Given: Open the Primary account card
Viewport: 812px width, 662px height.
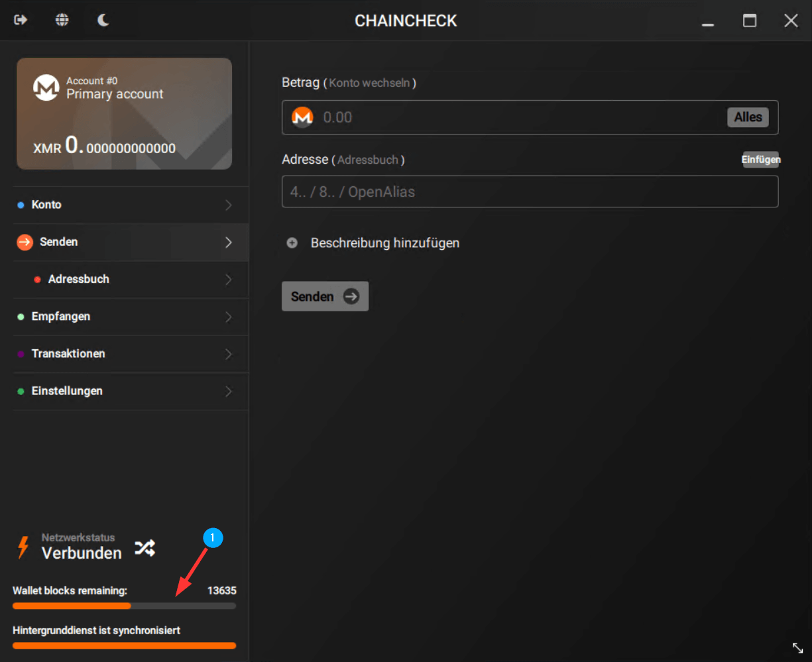Looking at the screenshot, I should coord(124,113).
